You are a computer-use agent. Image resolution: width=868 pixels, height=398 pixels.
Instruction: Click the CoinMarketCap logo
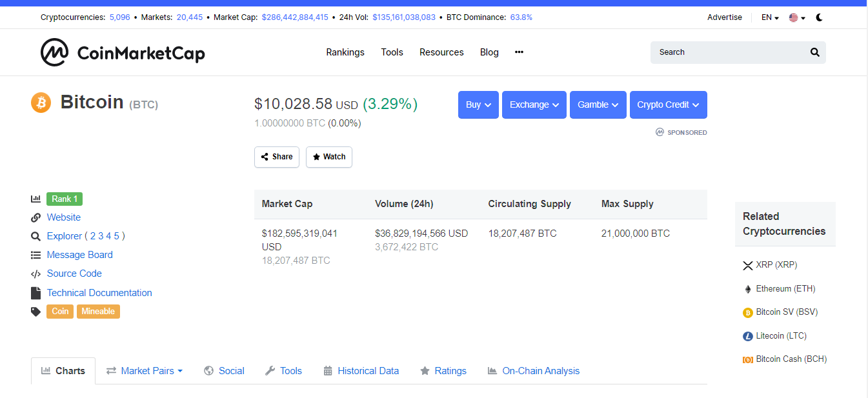point(123,52)
